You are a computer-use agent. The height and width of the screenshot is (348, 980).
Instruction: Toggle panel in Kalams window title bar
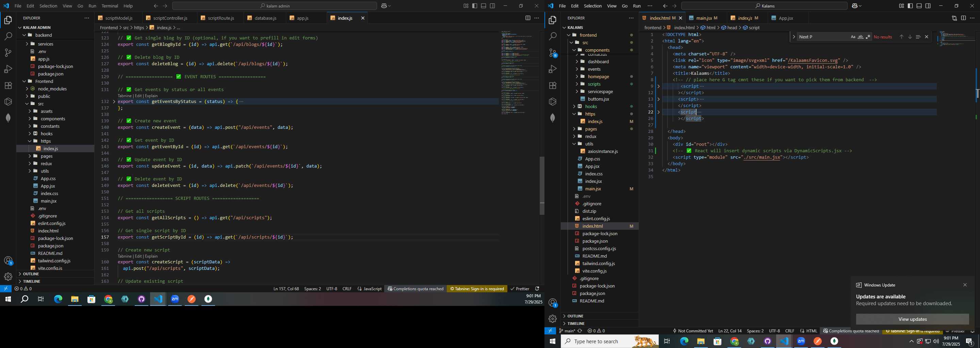point(919,6)
